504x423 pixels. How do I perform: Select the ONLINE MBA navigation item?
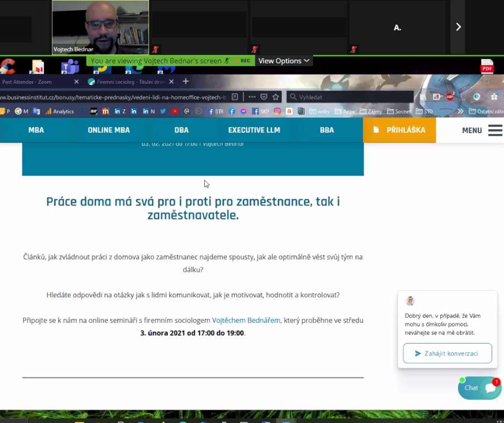point(109,130)
